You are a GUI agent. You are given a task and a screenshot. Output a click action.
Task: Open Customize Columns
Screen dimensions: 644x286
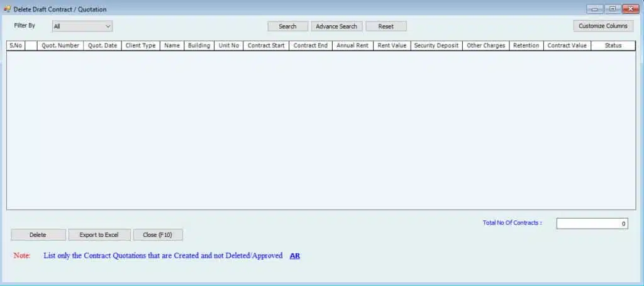(603, 26)
